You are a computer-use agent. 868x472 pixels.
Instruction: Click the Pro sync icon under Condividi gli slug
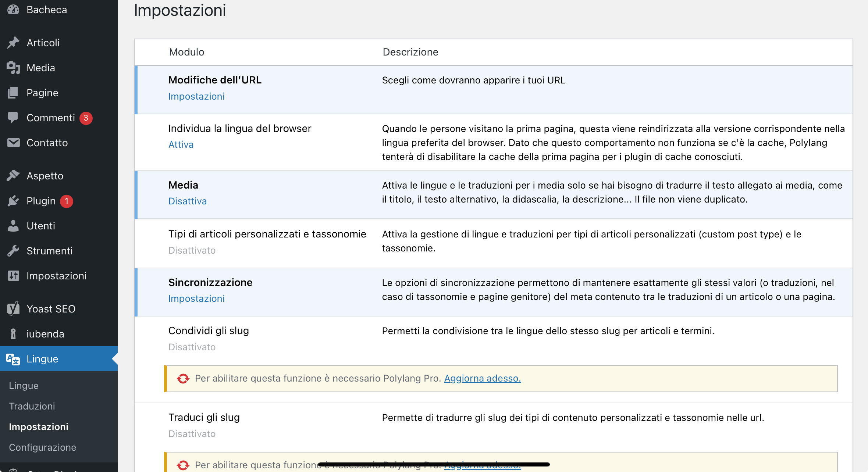pyautogui.click(x=183, y=379)
